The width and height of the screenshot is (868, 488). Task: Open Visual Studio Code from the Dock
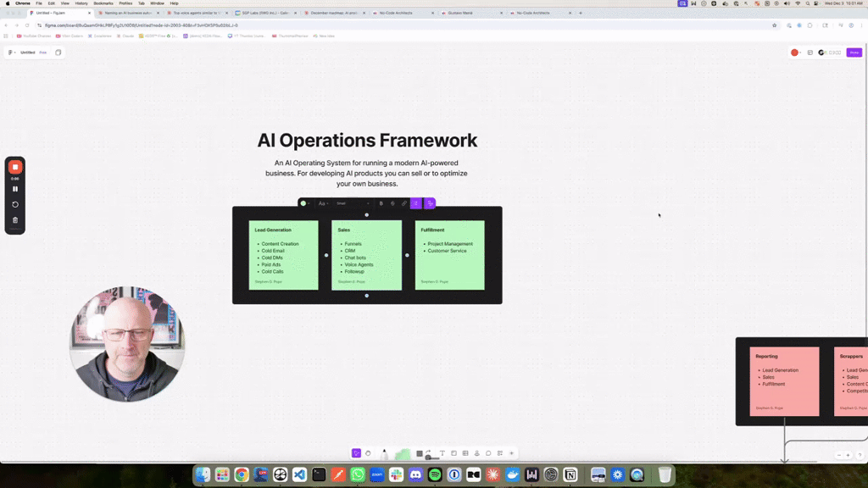pyautogui.click(x=299, y=474)
